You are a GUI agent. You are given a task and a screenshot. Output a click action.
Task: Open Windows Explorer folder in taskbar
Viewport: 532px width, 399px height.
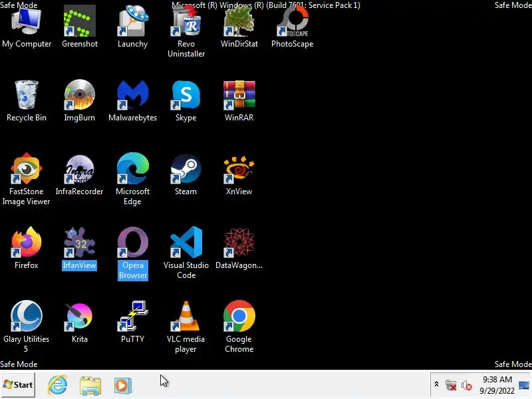coord(90,386)
